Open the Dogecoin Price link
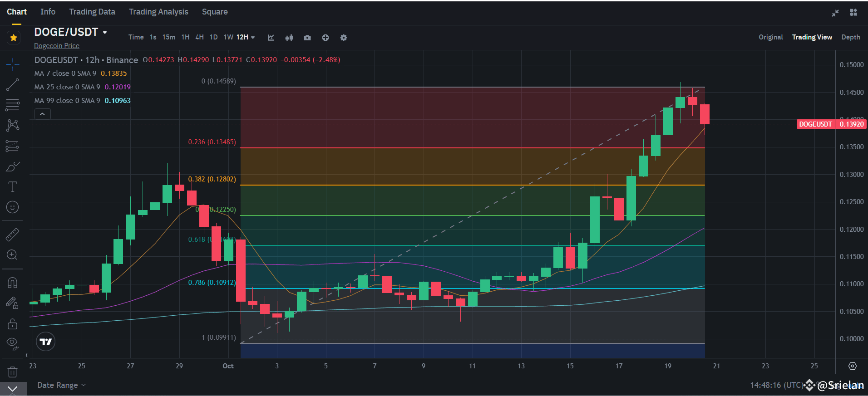 (57, 46)
